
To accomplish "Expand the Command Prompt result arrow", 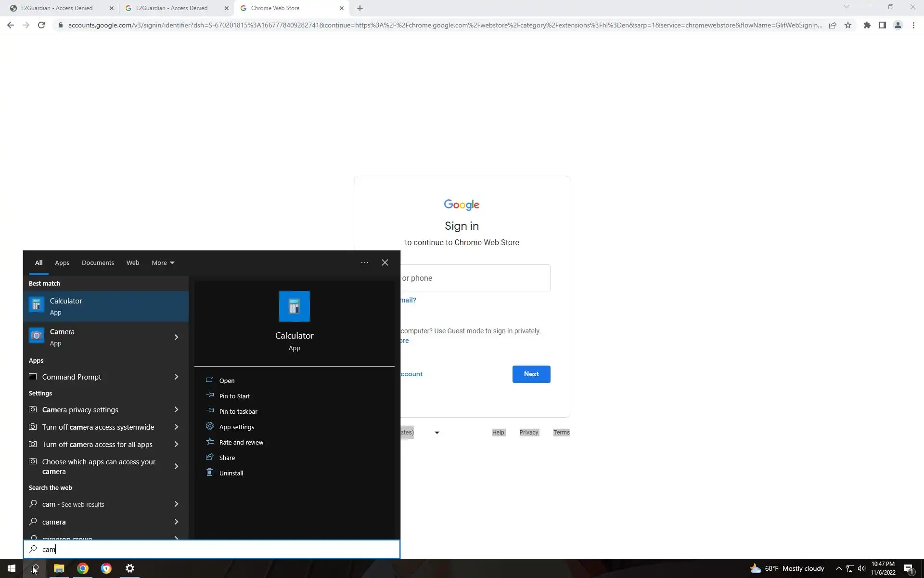I will pyautogui.click(x=176, y=377).
